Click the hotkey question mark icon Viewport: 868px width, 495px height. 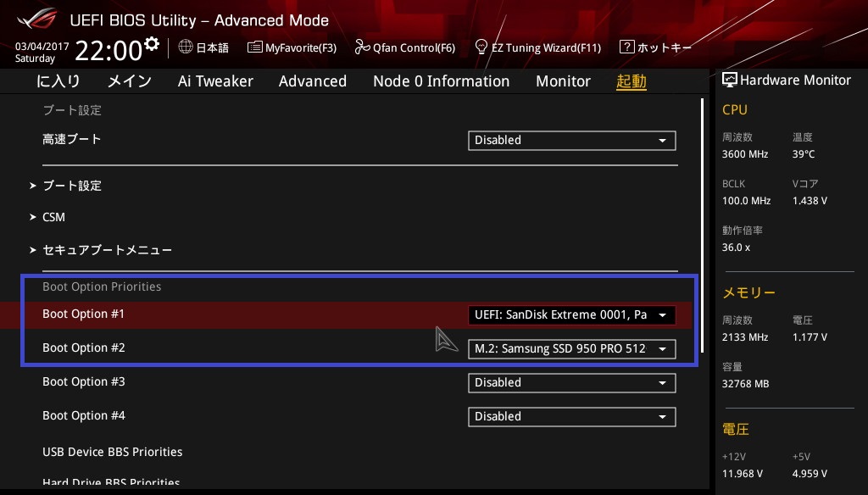(x=626, y=47)
